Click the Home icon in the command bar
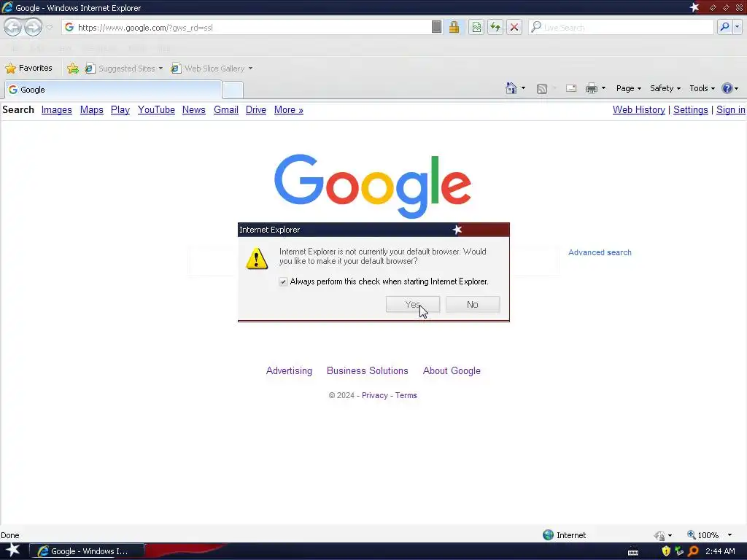747x560 pixels. [x=511, y=88]
